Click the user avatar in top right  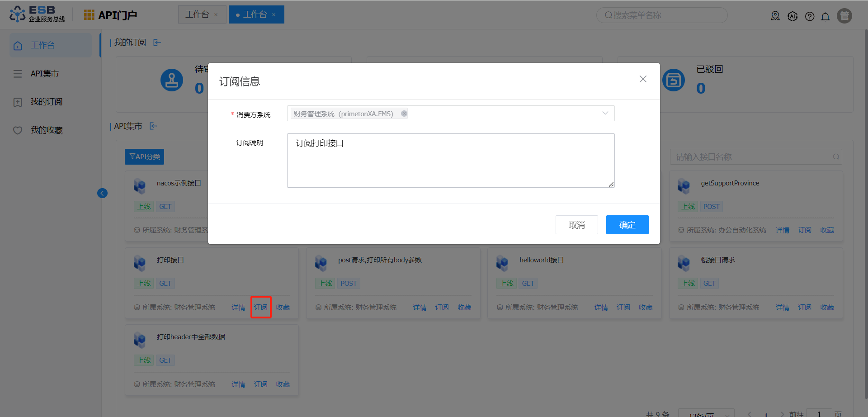point(844,16)
